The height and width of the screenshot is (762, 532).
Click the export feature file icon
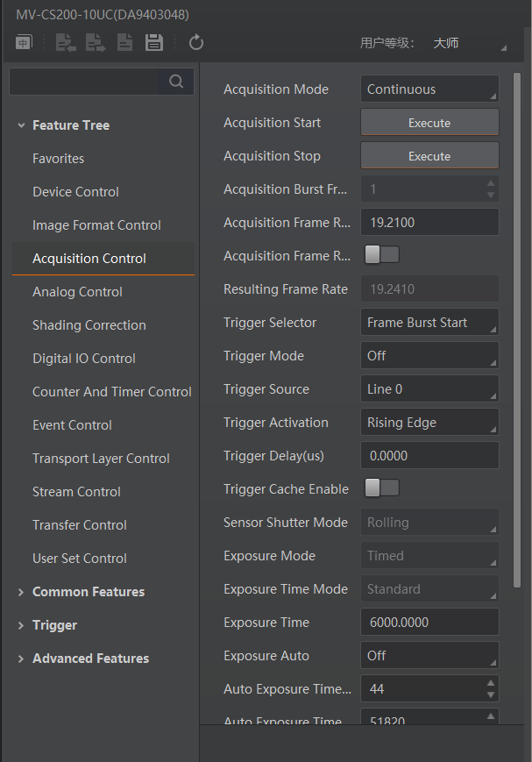click(96, 43)
